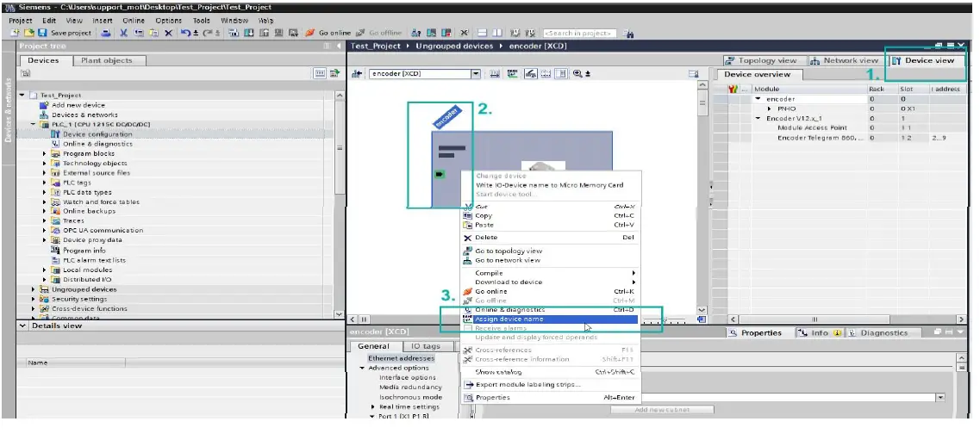This screenshot has height=434, width=980.
Task: Click the Save project floppy icon
Action: pos(42,33)
